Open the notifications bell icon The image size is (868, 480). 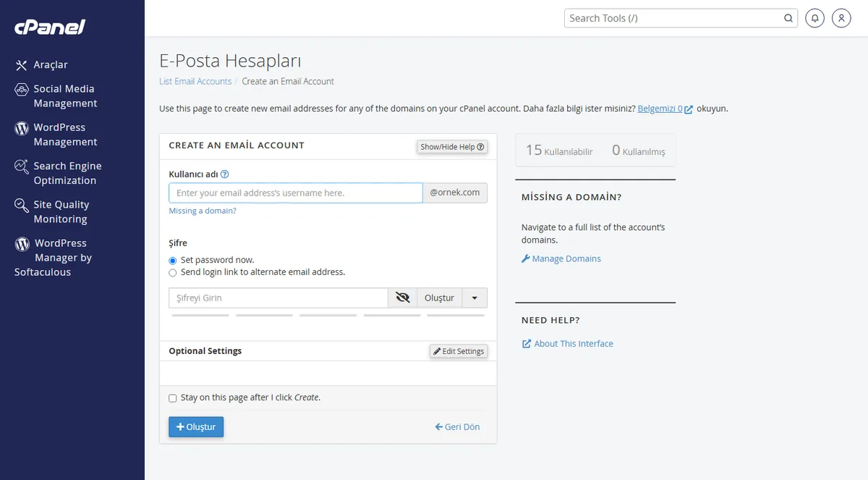pyautogui.click(x=815, y=18)
